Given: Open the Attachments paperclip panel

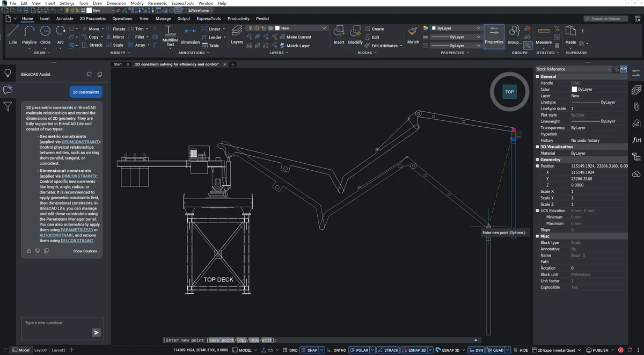Looking at the screenshot, I should (636, 106).
